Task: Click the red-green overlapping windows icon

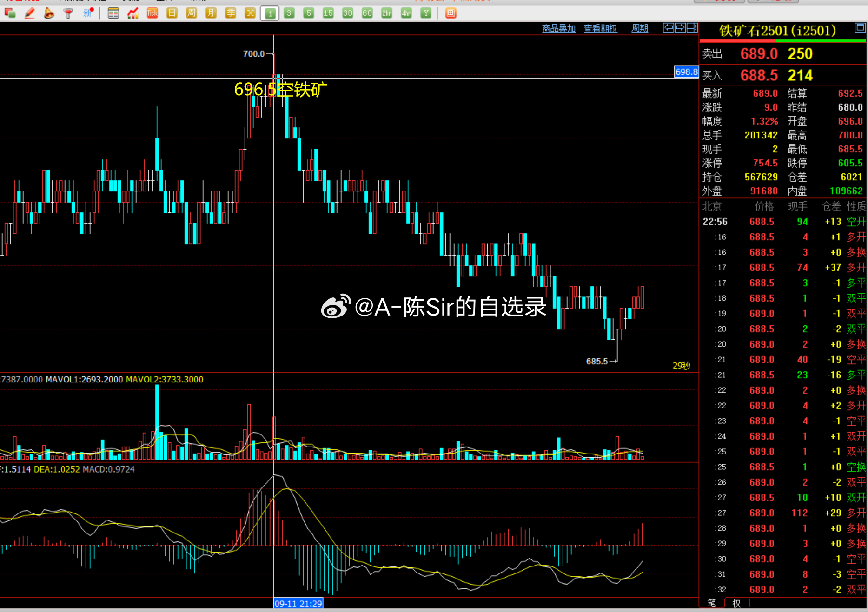Action: coord(10,13)
